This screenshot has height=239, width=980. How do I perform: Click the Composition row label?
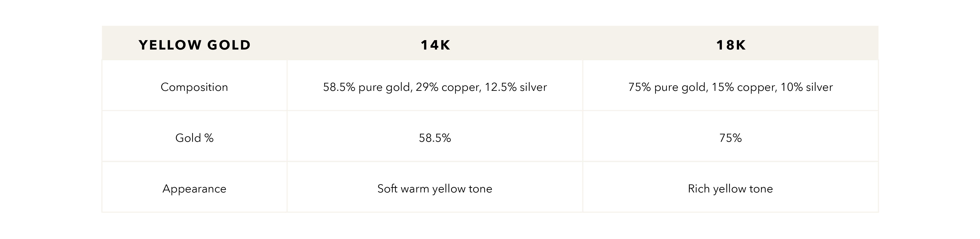point(194,87)
